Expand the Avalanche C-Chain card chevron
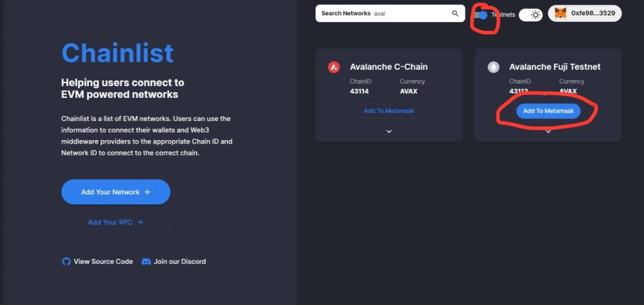Image resolution: width=644 pixels, height=305 pixels. coord(389,131)
